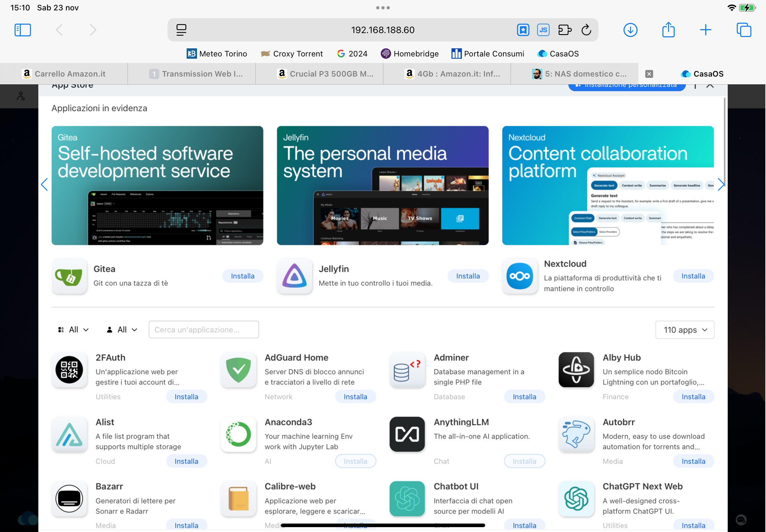Install the Alby Hub app
Screen dimensions: 766x532
point(693,397)
